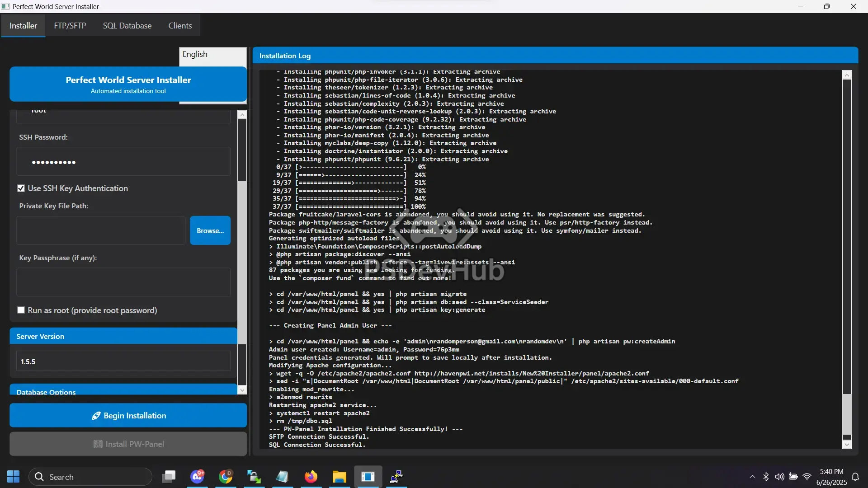Screen dimensions: 868x488
Task: Click "PW-Panel Installation Finished Successfully!" log line
Action: [366, 429]
